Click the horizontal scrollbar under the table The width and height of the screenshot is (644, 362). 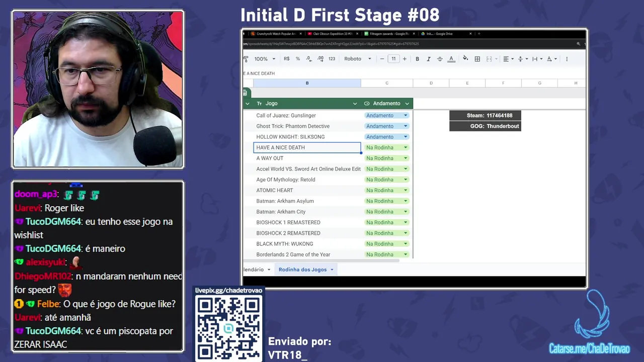coord(321,260)
